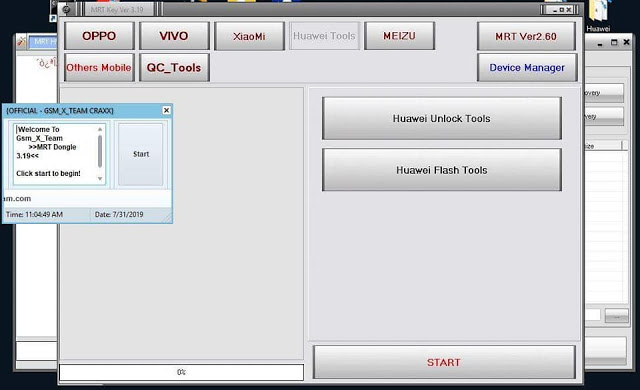Open the Others Mobile section
This screenshot has width=640, height=390.
click(99, 67)
